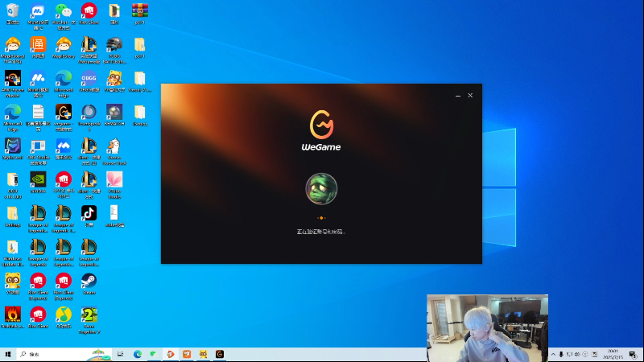Switch to Microsoft Edge on taskbar

tap(138, 354)
